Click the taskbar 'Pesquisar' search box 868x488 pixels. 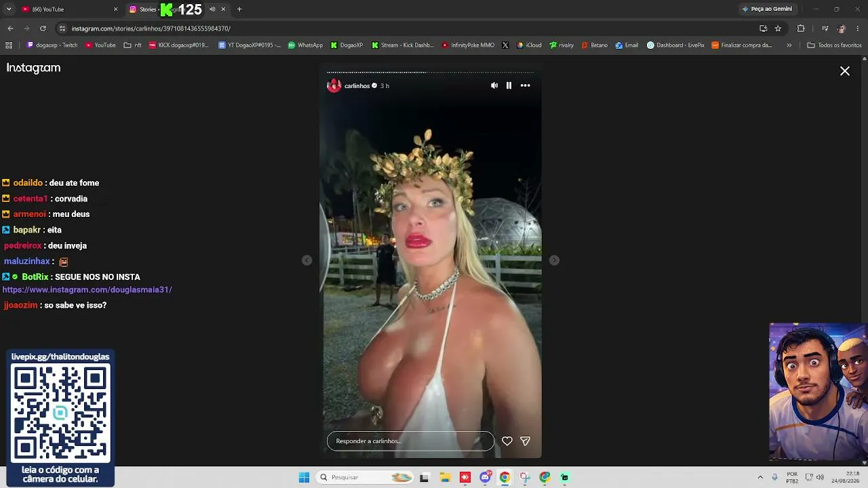pos(366,477)
